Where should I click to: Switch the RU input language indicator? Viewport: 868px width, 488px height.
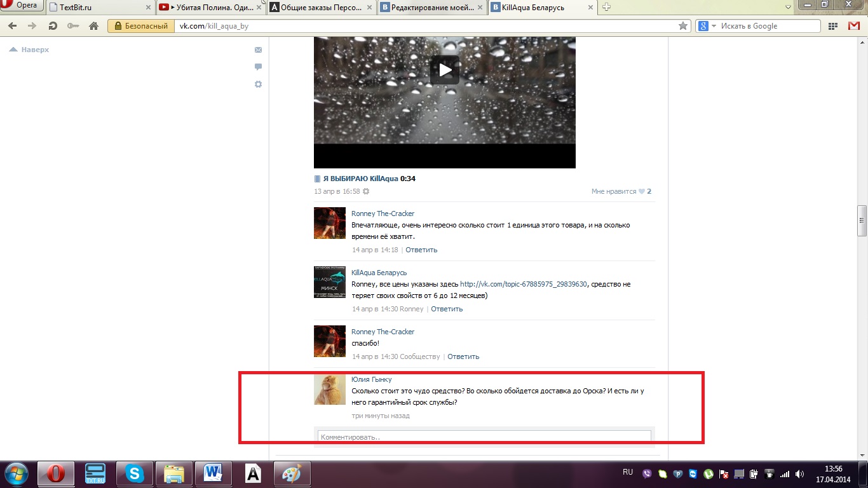pos(628,473)
